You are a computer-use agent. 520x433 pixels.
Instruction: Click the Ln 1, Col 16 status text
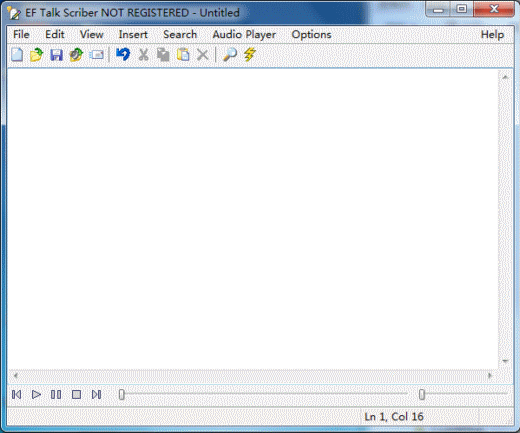coord(394,417)
